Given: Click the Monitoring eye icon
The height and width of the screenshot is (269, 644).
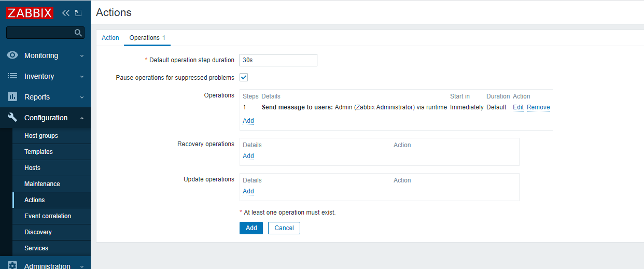Looking at the screenshot, I should pyautogui.click(x=12, y=55).
